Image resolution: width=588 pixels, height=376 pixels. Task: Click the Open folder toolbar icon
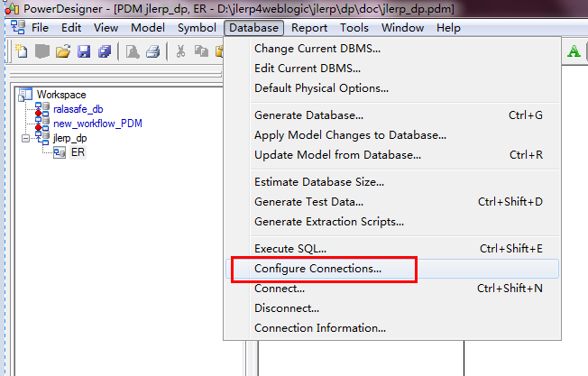[63, 51]
